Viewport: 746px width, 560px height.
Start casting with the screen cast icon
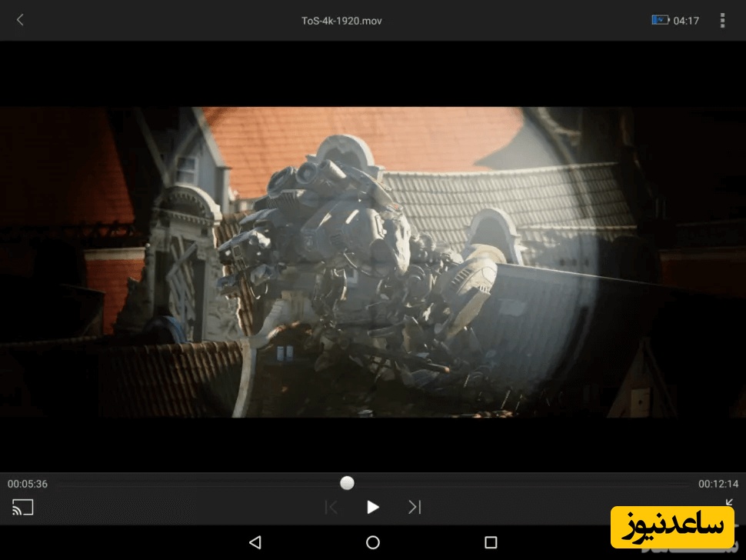click(x=23, y=507)
